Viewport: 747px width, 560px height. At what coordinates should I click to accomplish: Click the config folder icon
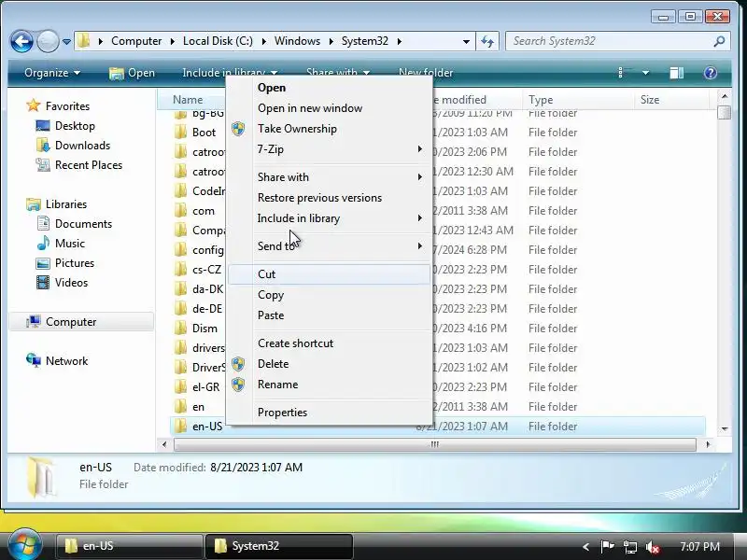(180, 249)
